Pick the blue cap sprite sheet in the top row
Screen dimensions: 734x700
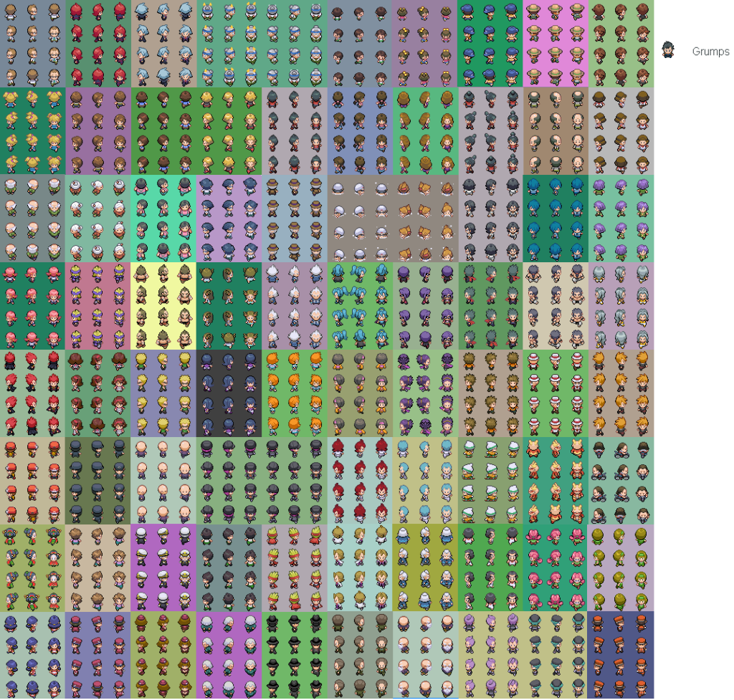(490, 44)
